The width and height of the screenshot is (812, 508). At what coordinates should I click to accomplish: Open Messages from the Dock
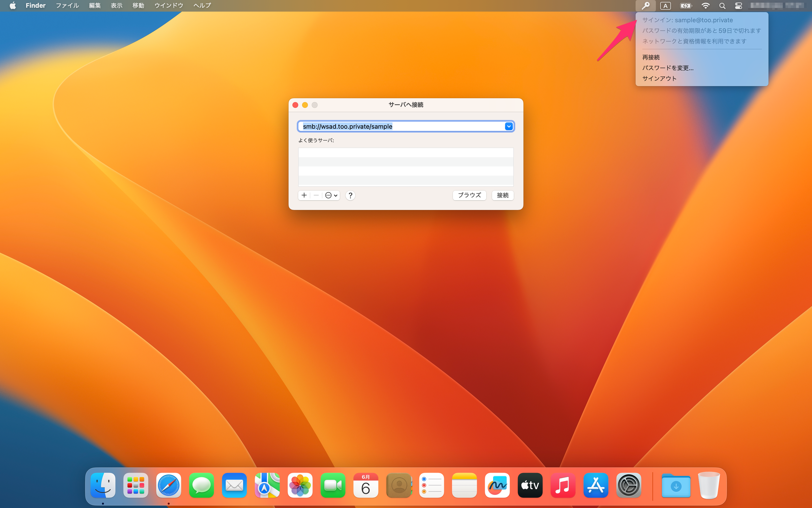[x=202, y=485]
